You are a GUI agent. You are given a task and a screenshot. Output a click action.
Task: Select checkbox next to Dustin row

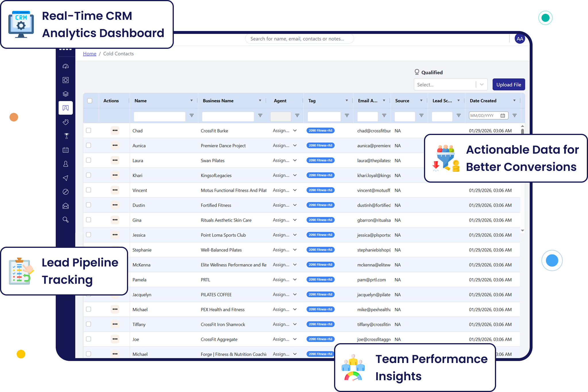tap(88, 205)
